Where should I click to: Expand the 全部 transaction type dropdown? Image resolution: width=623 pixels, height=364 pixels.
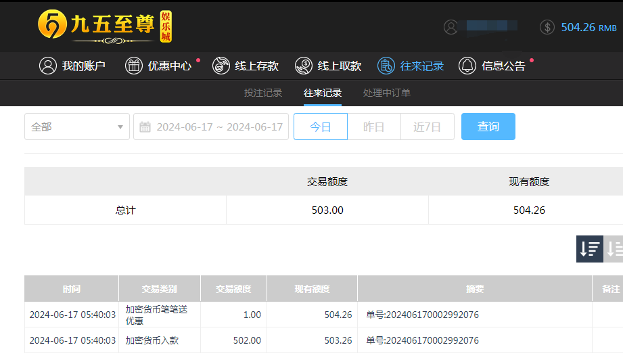(77, 127)
